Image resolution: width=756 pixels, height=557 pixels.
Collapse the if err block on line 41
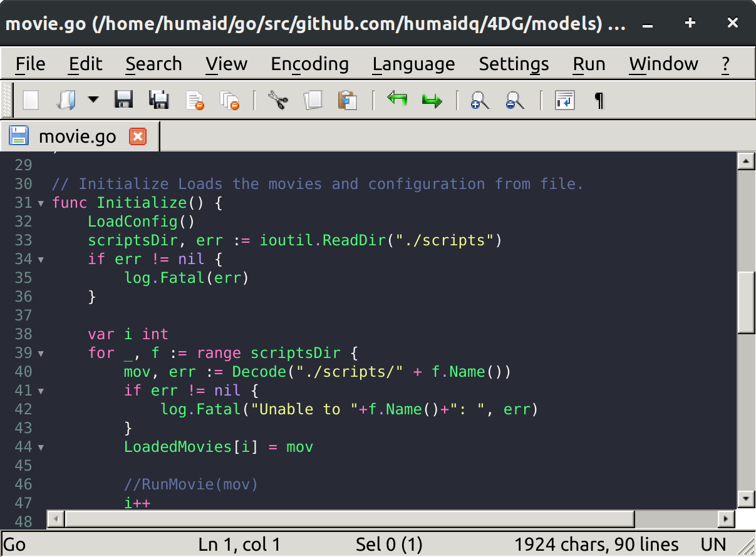(x=40, y=391)
